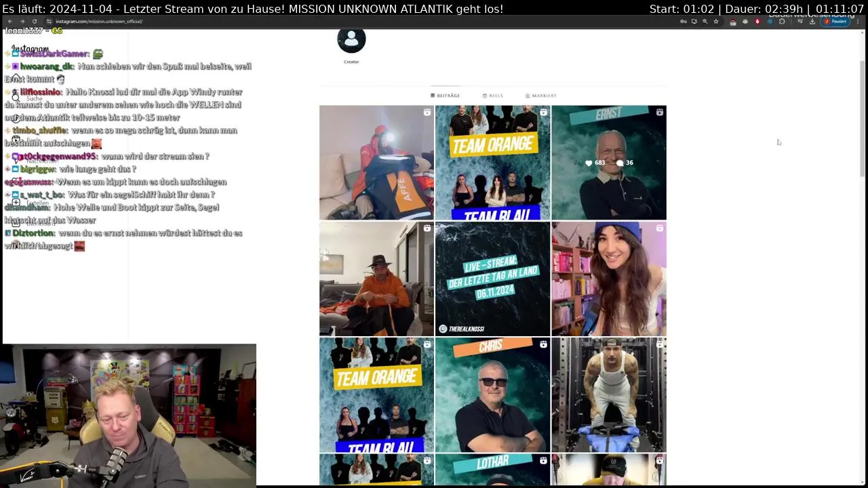Open the LOTHAR post thumbnail
This screenshot has height=488, width=868.
pos(492,469)
